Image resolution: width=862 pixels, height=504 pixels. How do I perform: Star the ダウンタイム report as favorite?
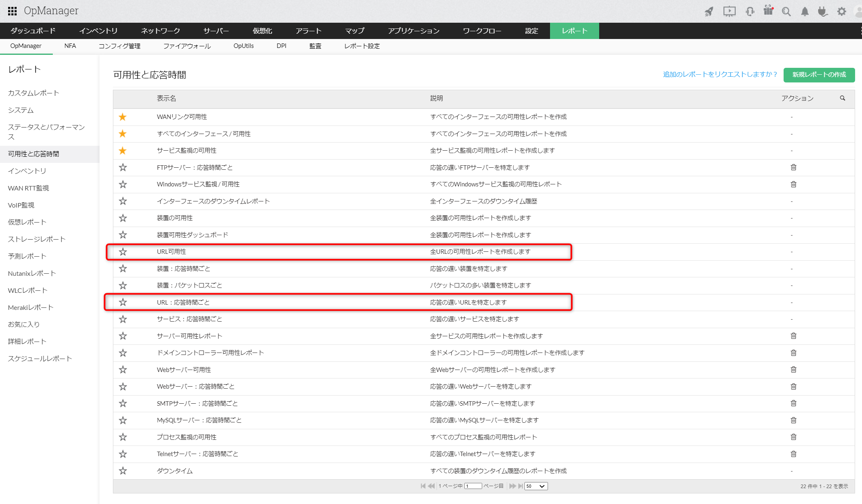(123, 471)
